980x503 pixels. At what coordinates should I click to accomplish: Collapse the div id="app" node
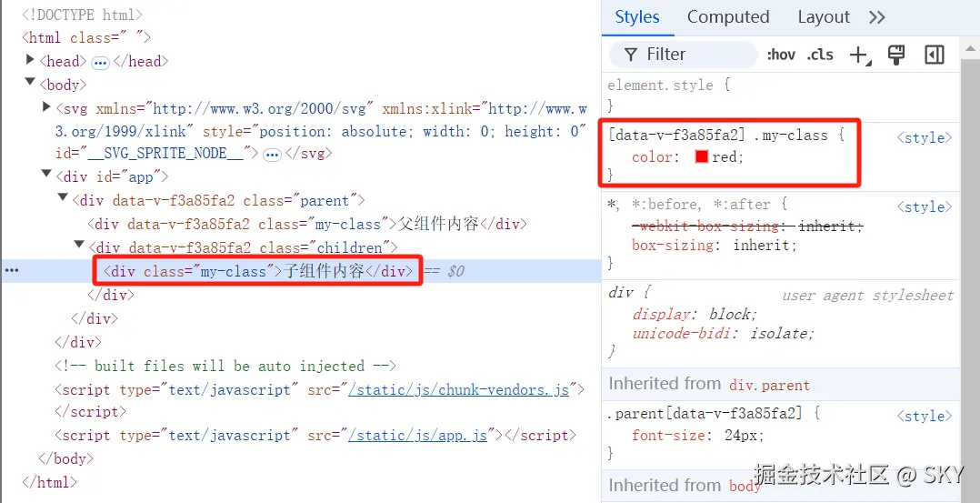click(45, 174)
